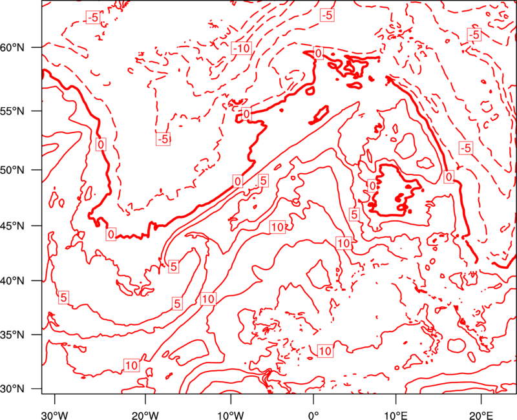Viewport: 517px width, 420px height.
Task: Click the -10 contour value label
Action: click(x=241, y=48)
